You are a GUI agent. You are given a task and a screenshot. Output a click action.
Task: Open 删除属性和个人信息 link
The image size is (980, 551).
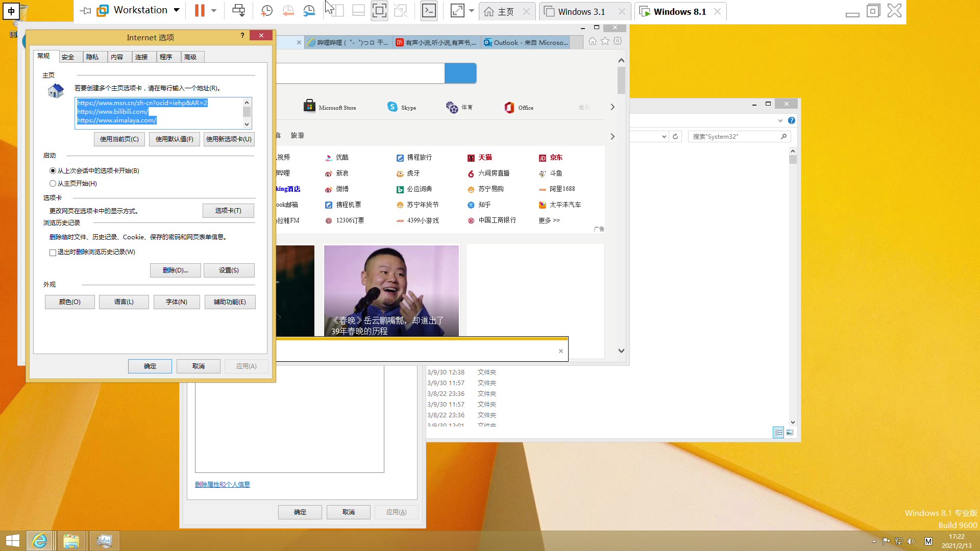[x=223, y=485]
